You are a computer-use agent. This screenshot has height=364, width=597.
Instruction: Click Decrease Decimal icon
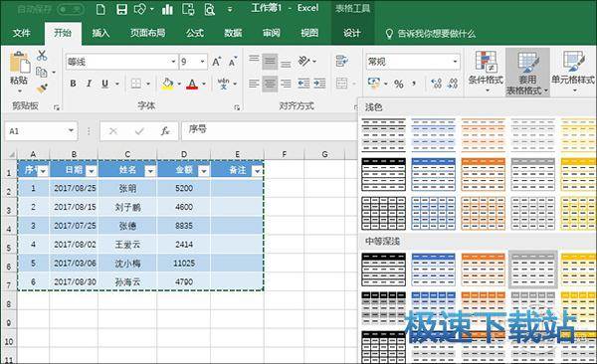(x=453, y=84)
